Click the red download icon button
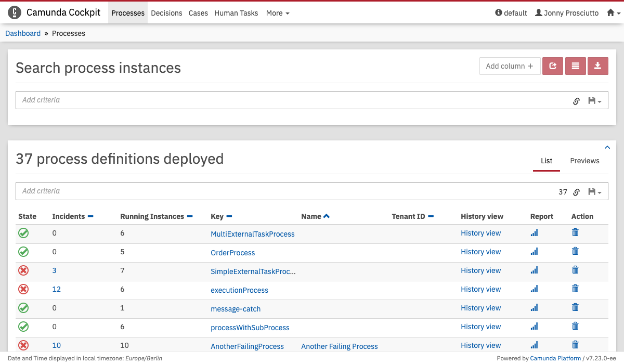624x364 pixels. pyautogui.click(x=598, y=66)
